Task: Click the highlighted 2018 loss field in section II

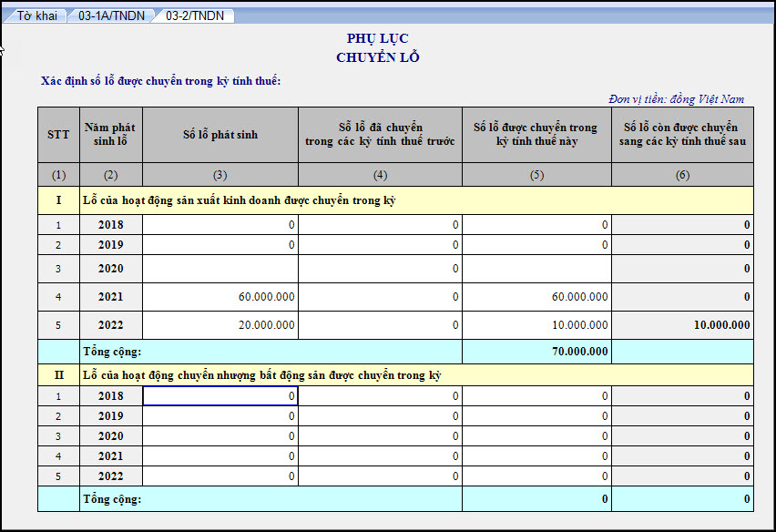Action: pos(220,396)
